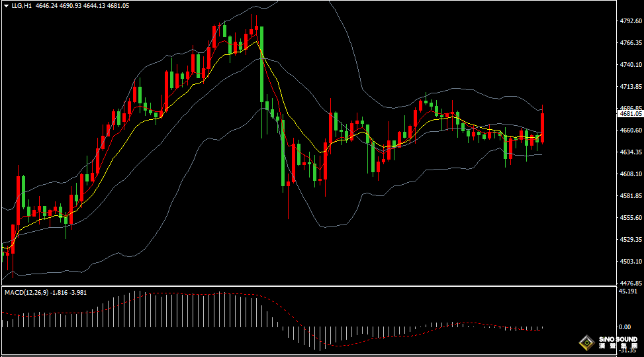Click the 4713.85 price axis label
This screenshot has width=644, height=357.
pos(630,87)
